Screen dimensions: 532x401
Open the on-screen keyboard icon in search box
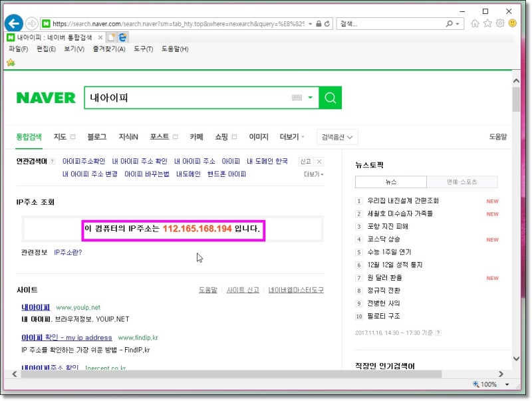pos(297,98)
